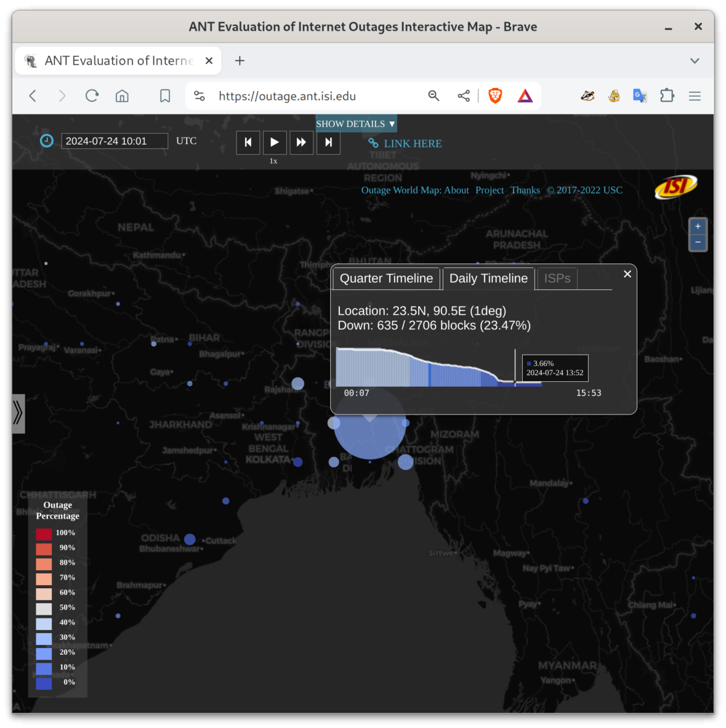Screen dimensions: 726x728
Task: Select the 100% red swatch in the outage legend
Action: pos(43,533)
